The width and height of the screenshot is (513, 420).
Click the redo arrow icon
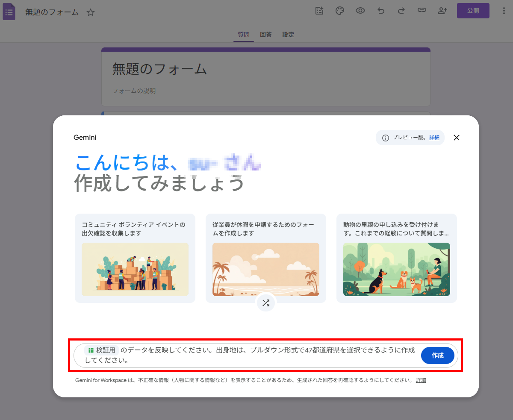click(401, 11)
